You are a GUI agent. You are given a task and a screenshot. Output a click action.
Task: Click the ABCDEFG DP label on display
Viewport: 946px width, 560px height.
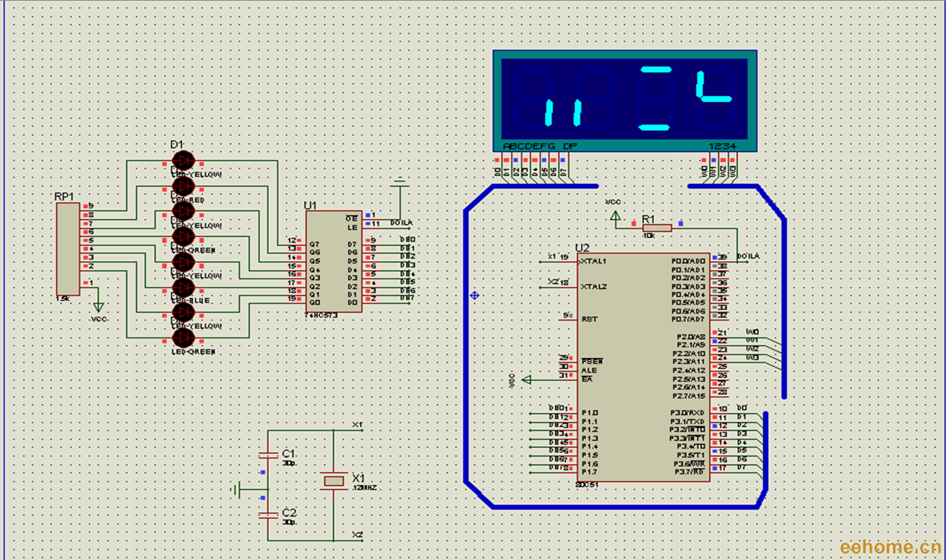pyautogui.click(x=540, y=146)
